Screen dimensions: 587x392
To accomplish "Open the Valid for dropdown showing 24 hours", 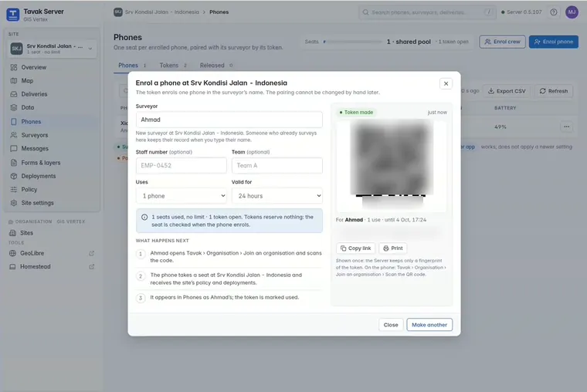I will pyautogui.click(x=277, y=196).
